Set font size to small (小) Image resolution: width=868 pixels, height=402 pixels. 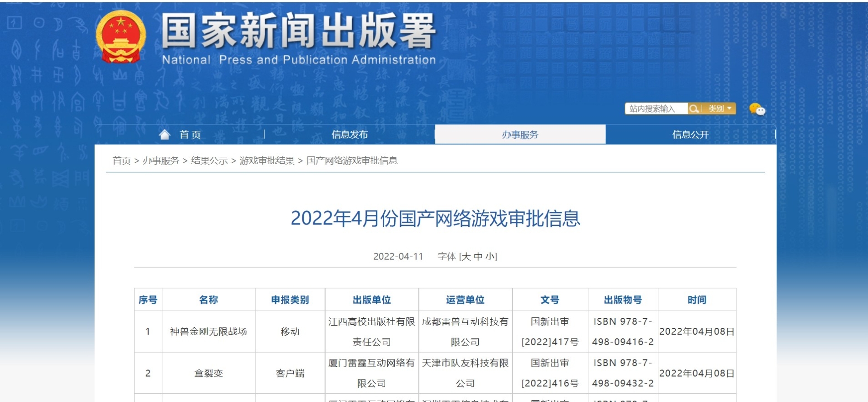coord(490,257)
